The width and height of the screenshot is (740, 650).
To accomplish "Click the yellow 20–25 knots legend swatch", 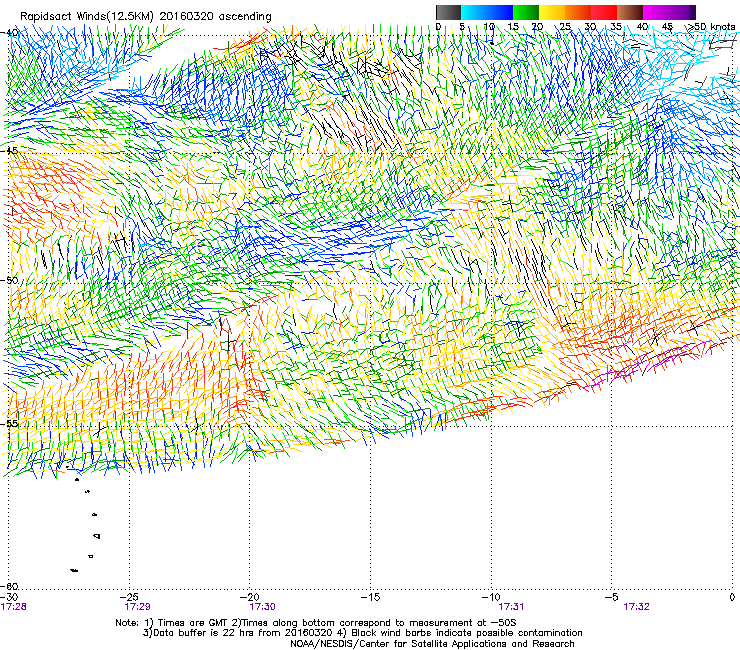I will (x=552, y=12).
